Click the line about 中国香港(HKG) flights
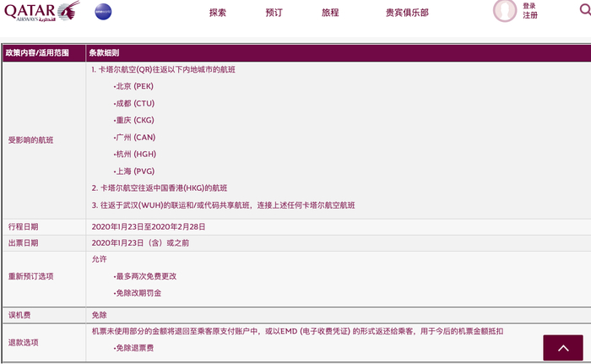Image resolution: width=591 pixels, height=364 pixels. (160, 188)
